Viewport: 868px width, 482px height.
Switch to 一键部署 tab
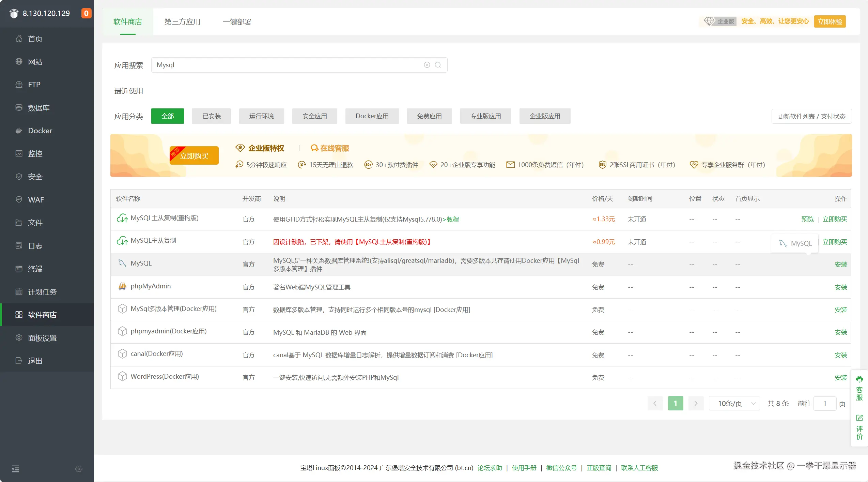tap(237, 22)
